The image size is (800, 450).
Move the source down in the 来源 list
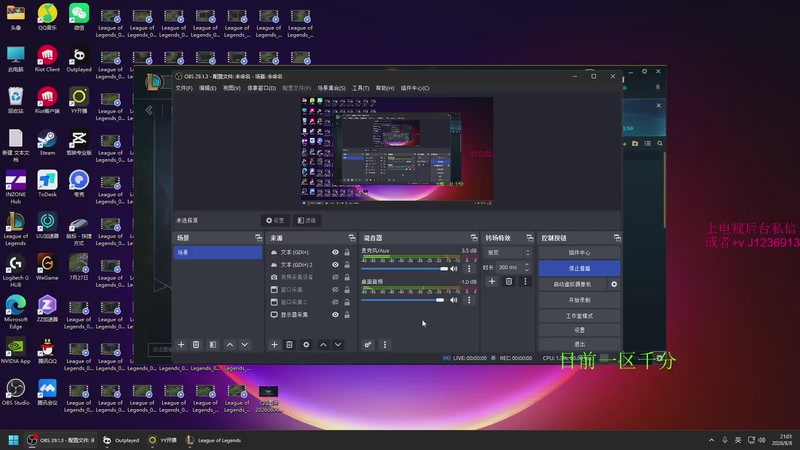(338, 345)
